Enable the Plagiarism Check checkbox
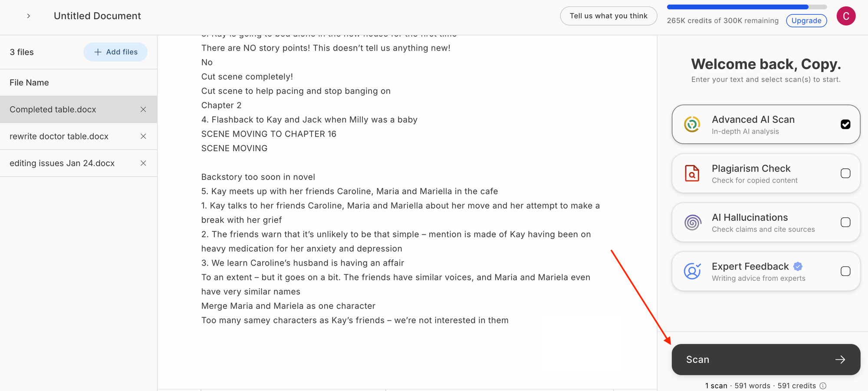The height and width of the screenshot is (391, 868). [845, 174]
